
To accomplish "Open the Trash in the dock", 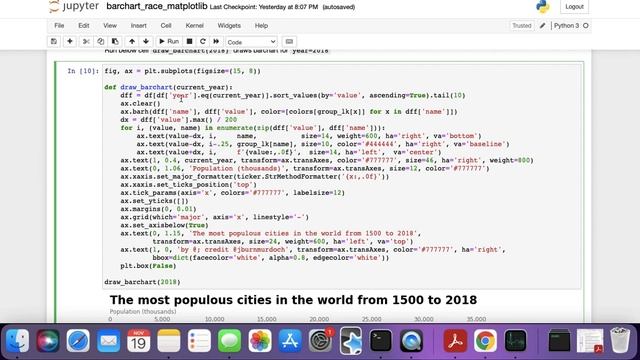I will pyautogui.click(x=620, y=340).
